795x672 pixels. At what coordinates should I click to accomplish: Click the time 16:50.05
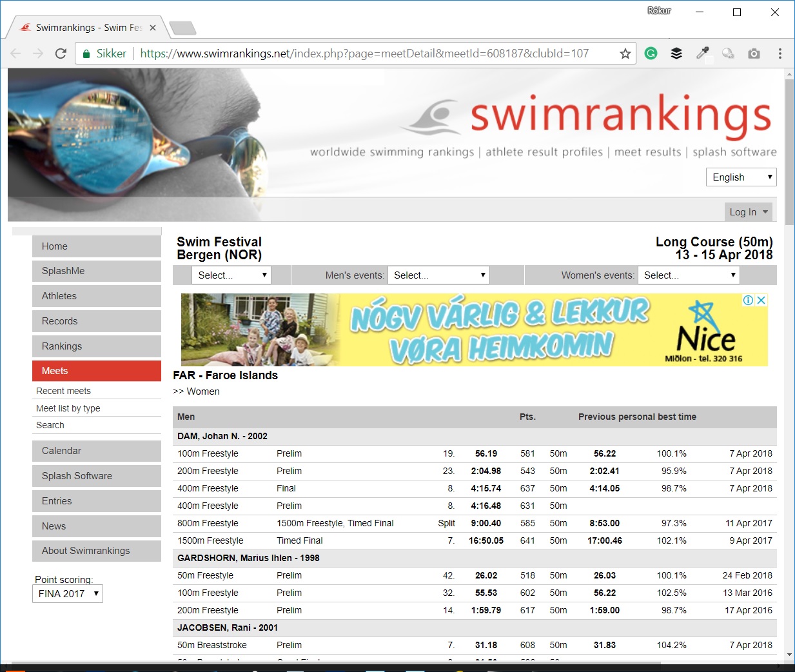pyautogui.click(x=486, y=540)
